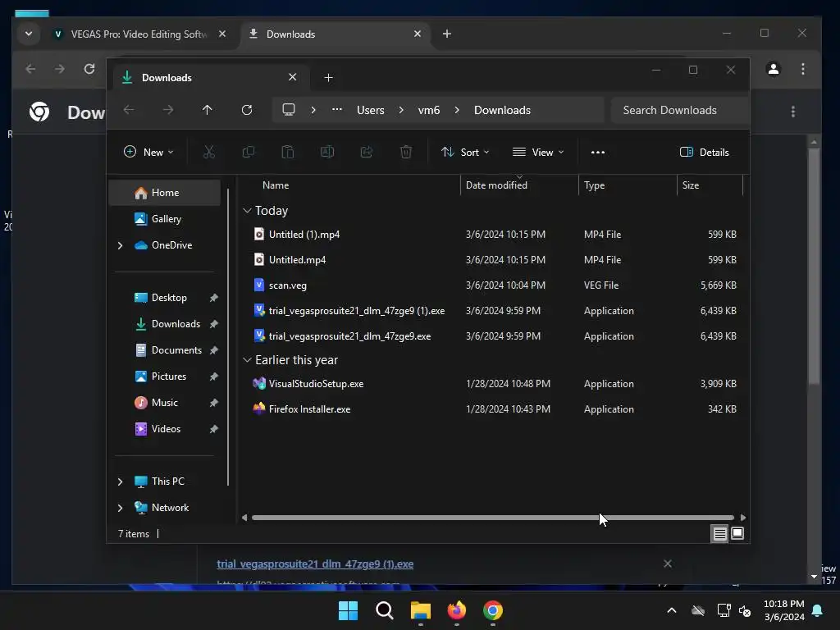Expand This PC in navigation pane
Image resolution: width=840 pixels, height=630 pixels.
[x=120, y=482]
